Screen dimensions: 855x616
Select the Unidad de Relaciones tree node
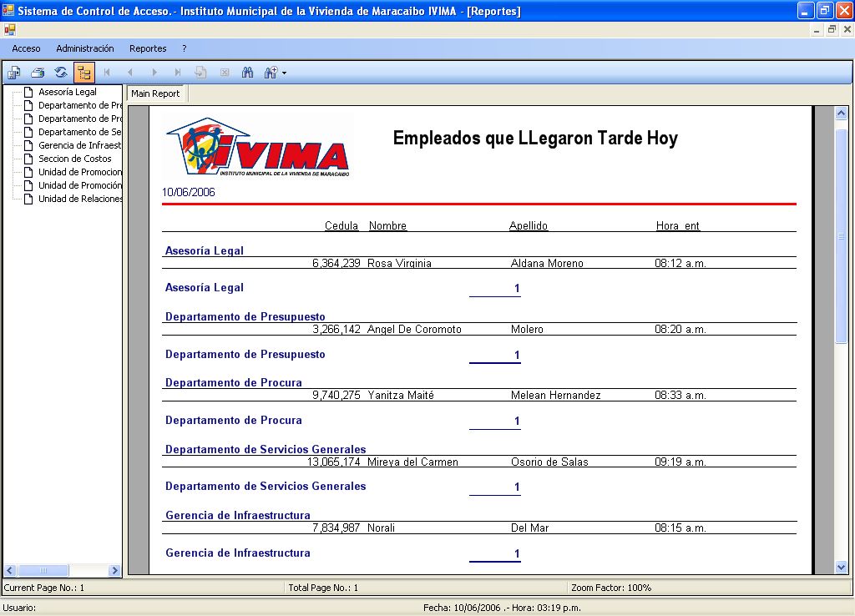tap(79, 199)
